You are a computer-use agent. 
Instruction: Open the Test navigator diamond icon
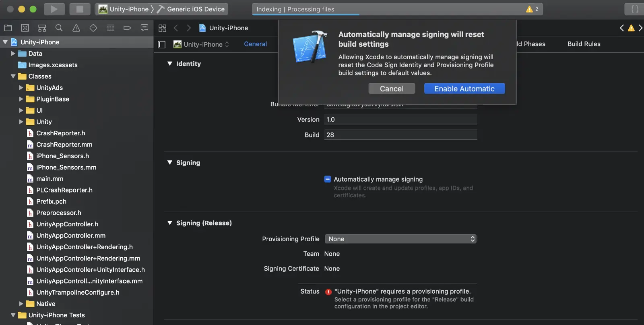click(x=93, y=28)
